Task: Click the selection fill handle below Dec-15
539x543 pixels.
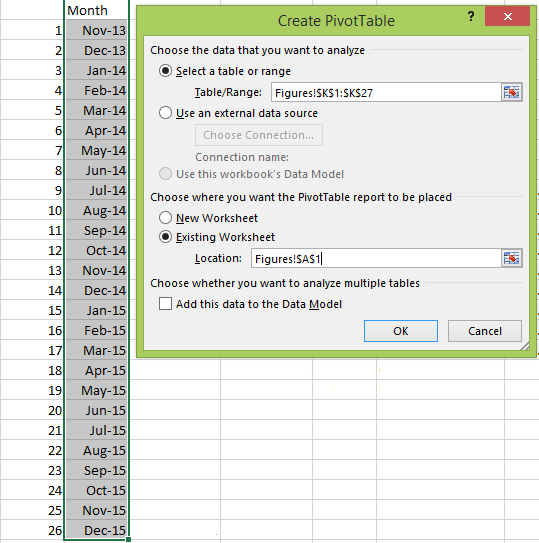Action: point(129,539)
